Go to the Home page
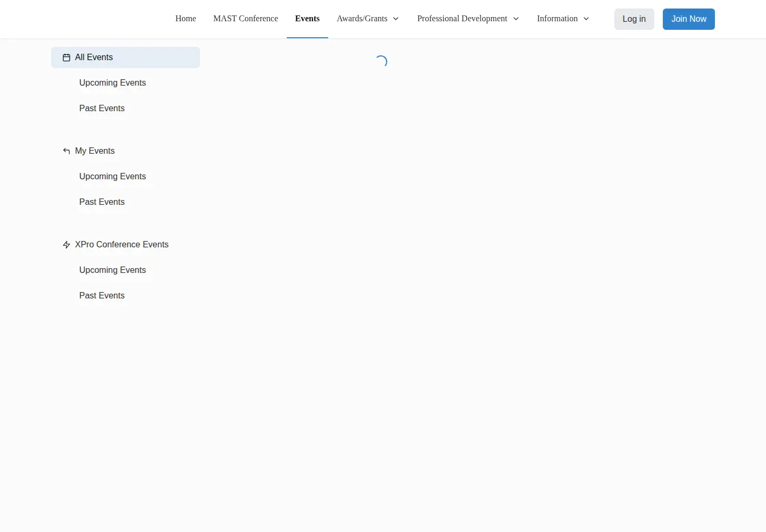Screen dimensions: 766x532 click(x=186, y=19)
